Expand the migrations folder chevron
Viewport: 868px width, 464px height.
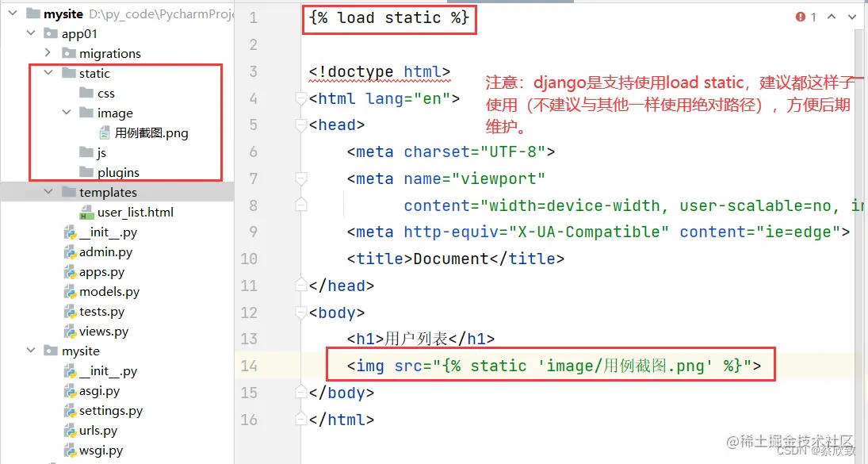[x=48, y=52]
